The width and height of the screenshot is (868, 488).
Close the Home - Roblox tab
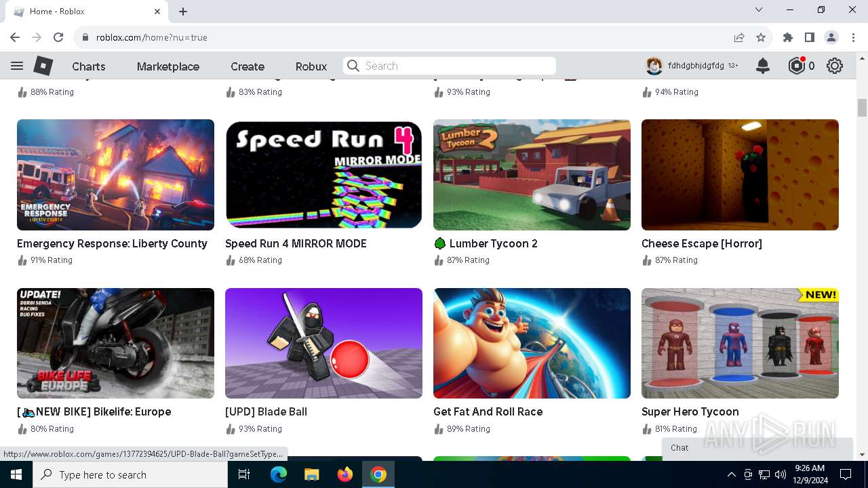coord(157,12)
